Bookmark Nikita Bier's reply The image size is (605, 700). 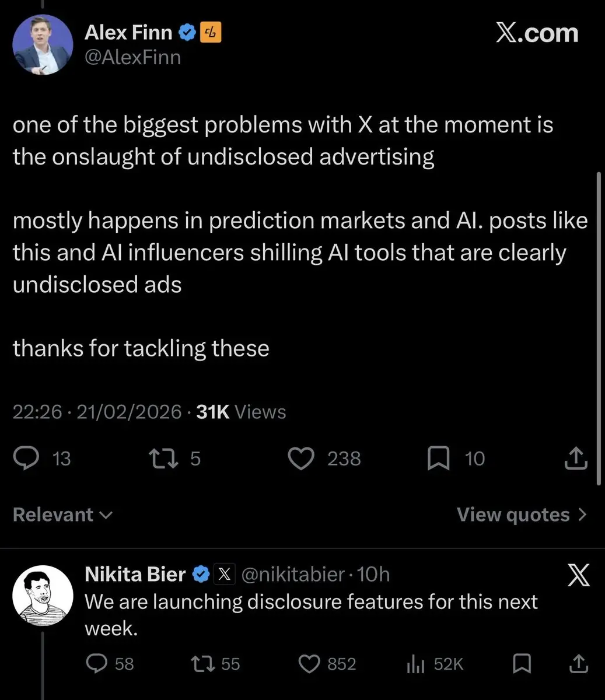pyautogui.click(x=521, y=663)
